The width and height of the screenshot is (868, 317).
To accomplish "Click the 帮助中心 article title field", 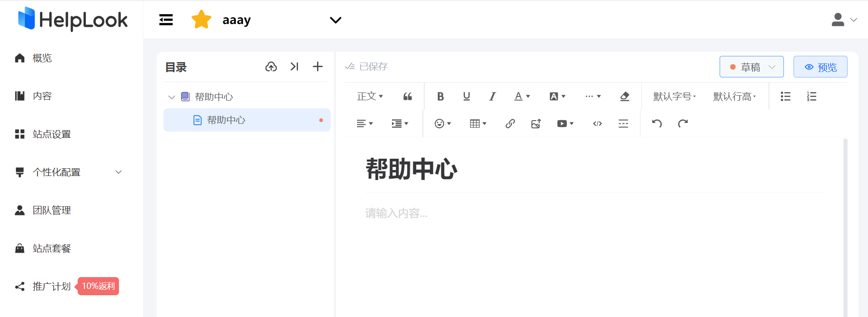I will [x=594, y=169].
